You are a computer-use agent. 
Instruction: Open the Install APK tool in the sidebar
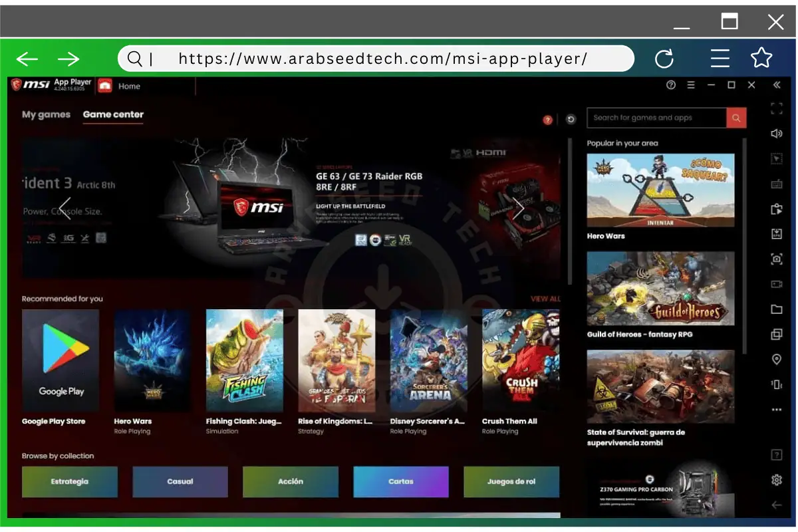coord(776,233)
